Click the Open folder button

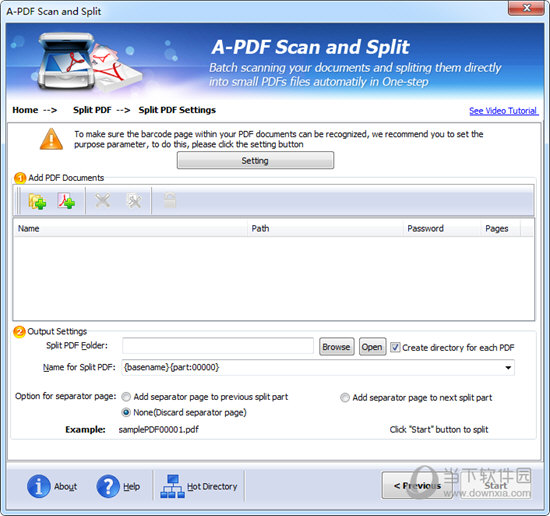372,347
